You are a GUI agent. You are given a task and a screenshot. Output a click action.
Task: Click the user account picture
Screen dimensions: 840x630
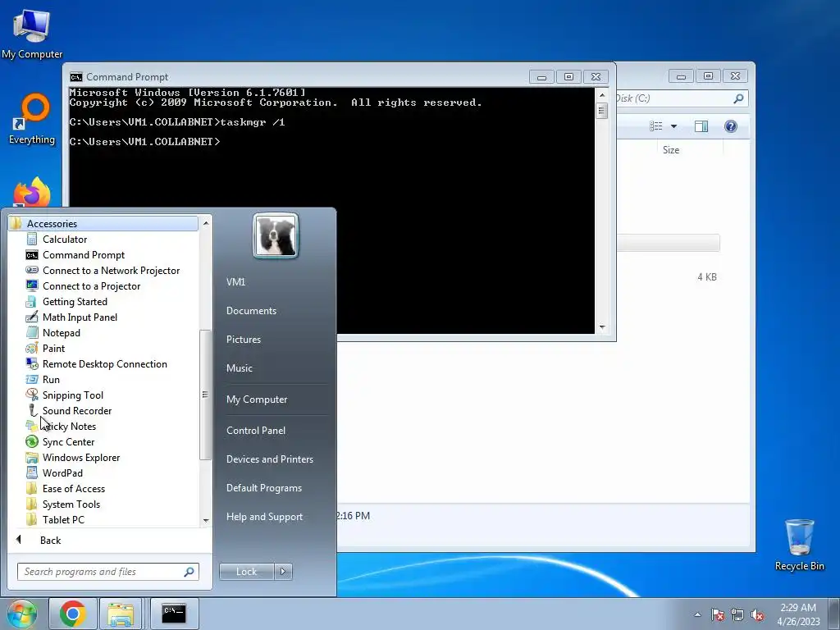pos(276,235)
